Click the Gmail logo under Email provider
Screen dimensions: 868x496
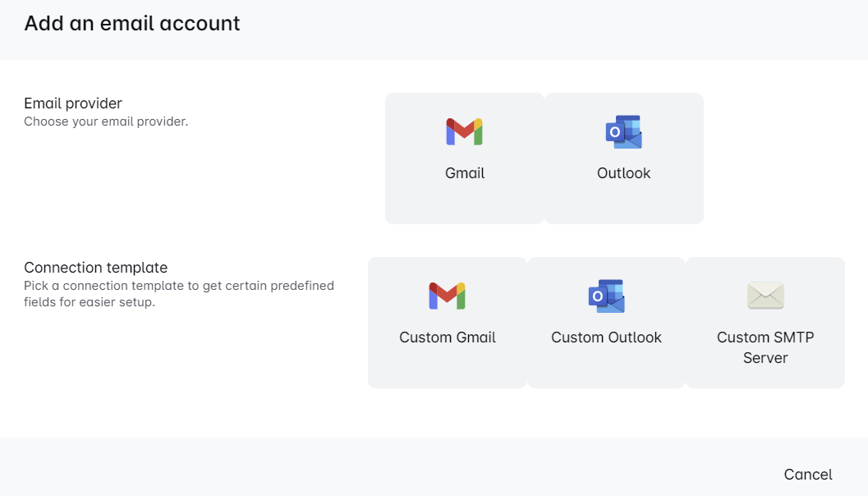[464, 131]
